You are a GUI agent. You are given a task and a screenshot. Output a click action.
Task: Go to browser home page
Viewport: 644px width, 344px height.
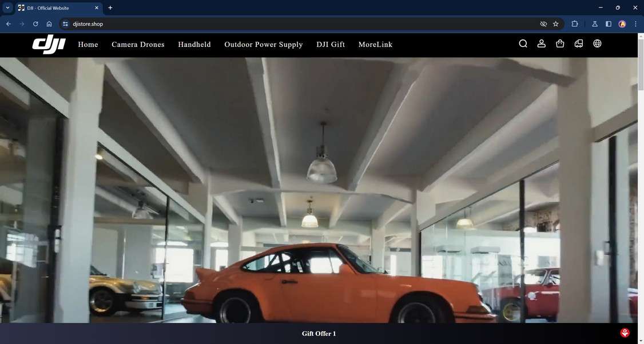click(x=49, y=24)
